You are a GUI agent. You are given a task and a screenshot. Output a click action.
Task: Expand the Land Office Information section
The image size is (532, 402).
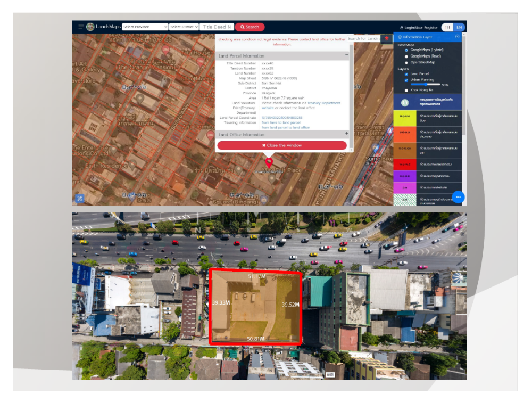(346, 134)
